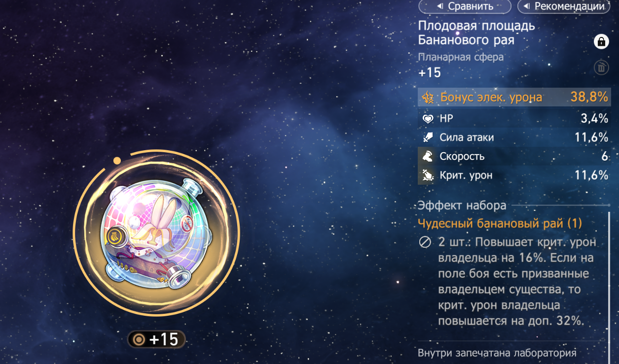
Task: Click the small triangle arrow on Сравнить
Action: 439,6
